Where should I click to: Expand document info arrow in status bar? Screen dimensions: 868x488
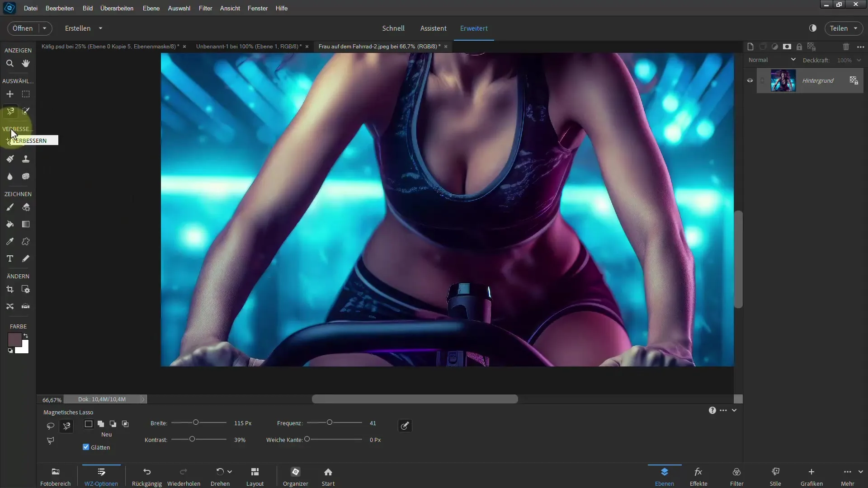[143, 399]
